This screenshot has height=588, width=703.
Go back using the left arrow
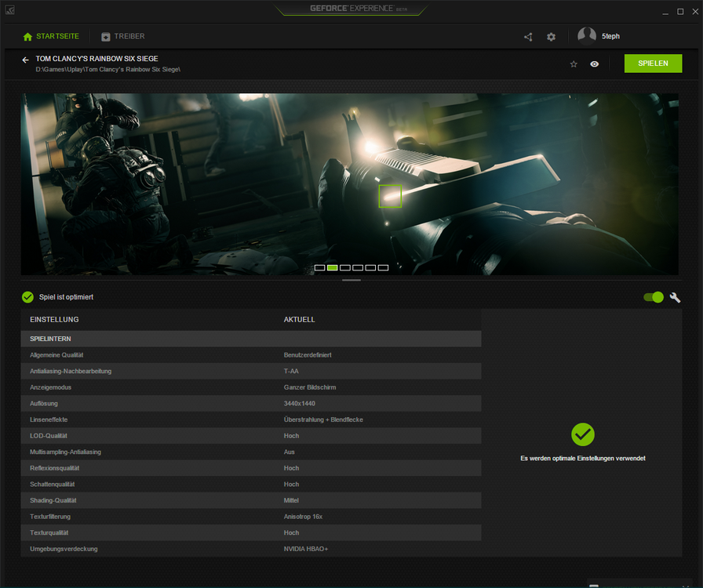(25, 60)
